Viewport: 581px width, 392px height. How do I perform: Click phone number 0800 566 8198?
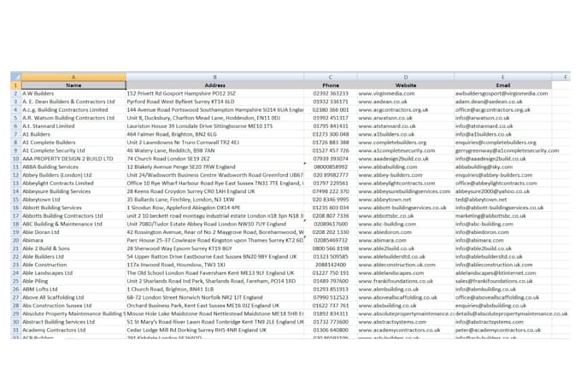[331, 249]
